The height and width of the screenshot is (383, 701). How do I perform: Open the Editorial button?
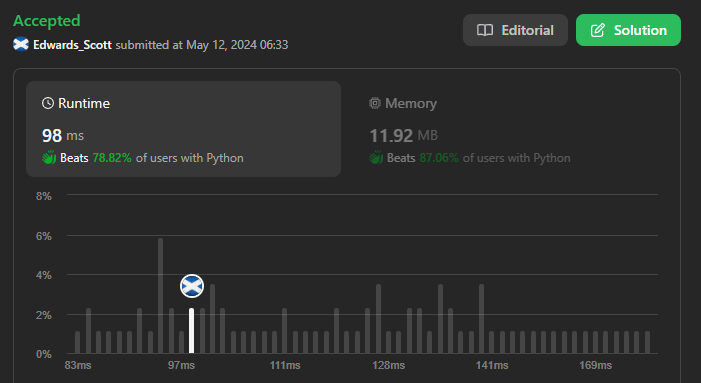(515, 30)
